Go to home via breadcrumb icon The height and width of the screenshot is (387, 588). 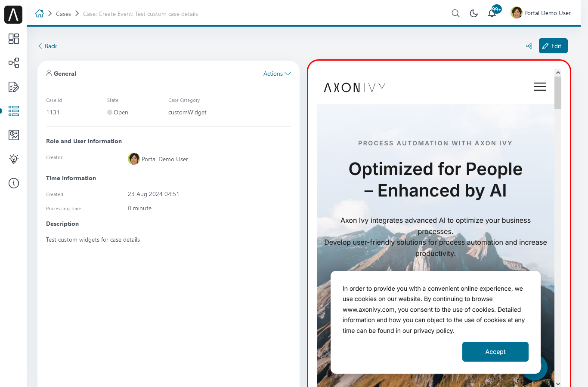[x=40, y=13]
